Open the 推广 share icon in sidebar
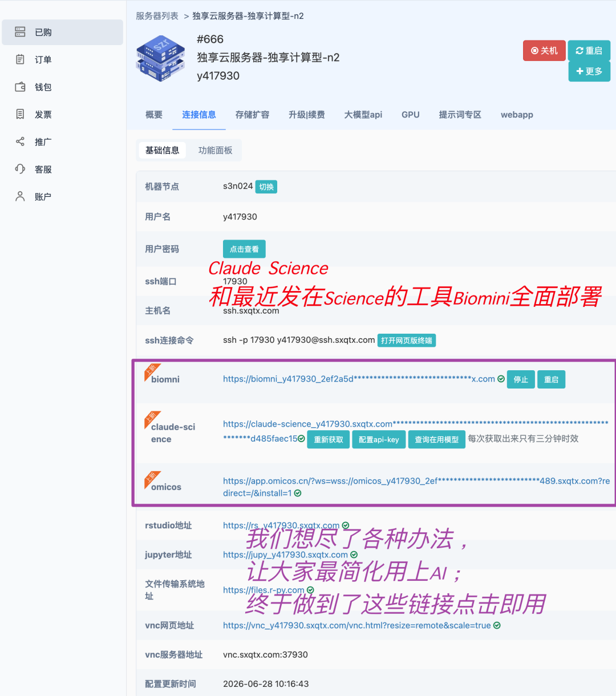Viewport: 616px width, 696px height. tap(20, 141)
